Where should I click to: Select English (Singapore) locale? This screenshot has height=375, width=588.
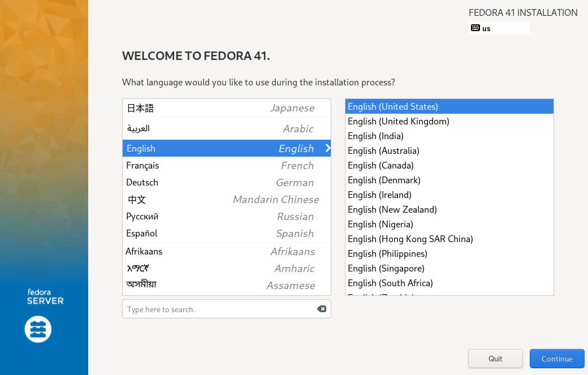(449, 268)
